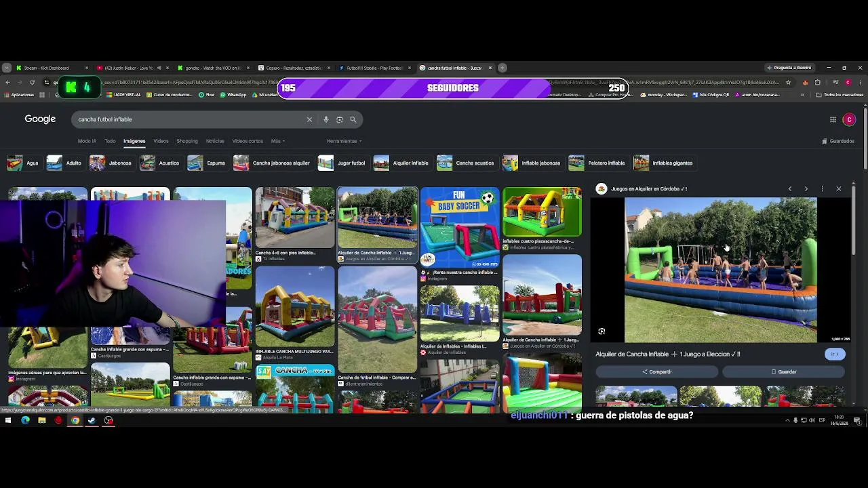
Task: Open the FUN Baby Soccer image result
Action: click(x=460, y=228)
